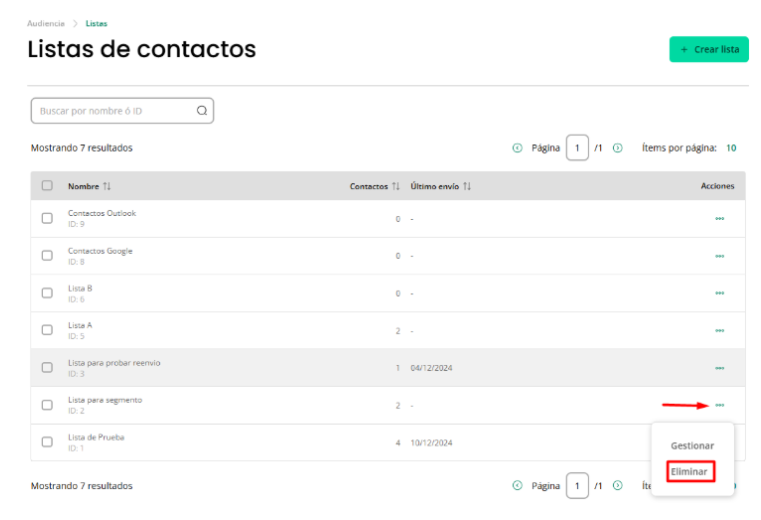This screenshot has height=520, width=761.
Task: Tick the select-all checkbox in header
Action: [47, 185]
